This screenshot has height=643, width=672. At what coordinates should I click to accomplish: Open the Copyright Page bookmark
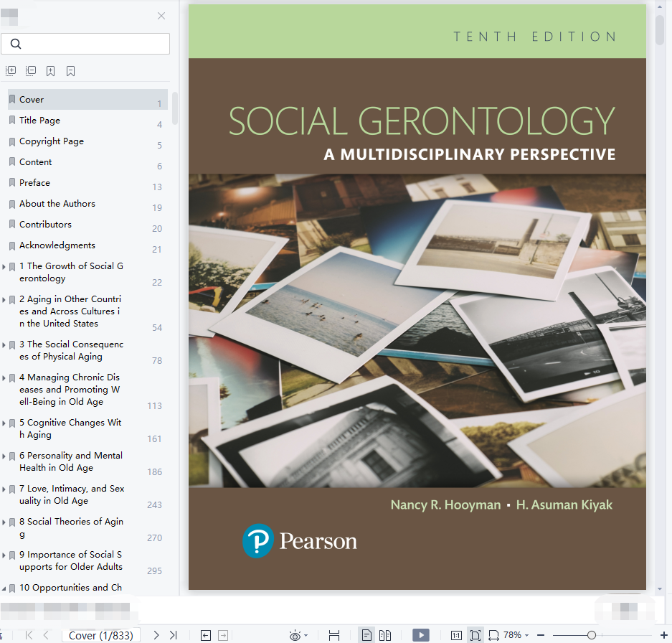[x=52, y=141]
